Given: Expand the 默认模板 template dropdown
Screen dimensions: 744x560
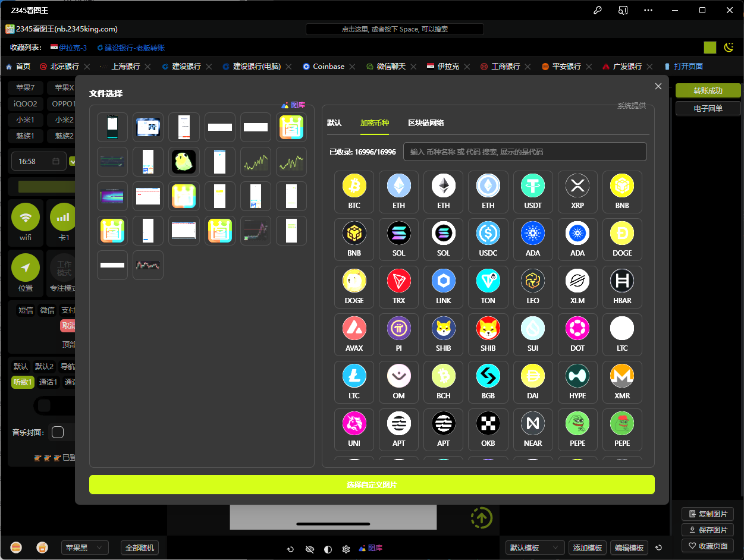Looking at the screenshot, I should (535, 548).
